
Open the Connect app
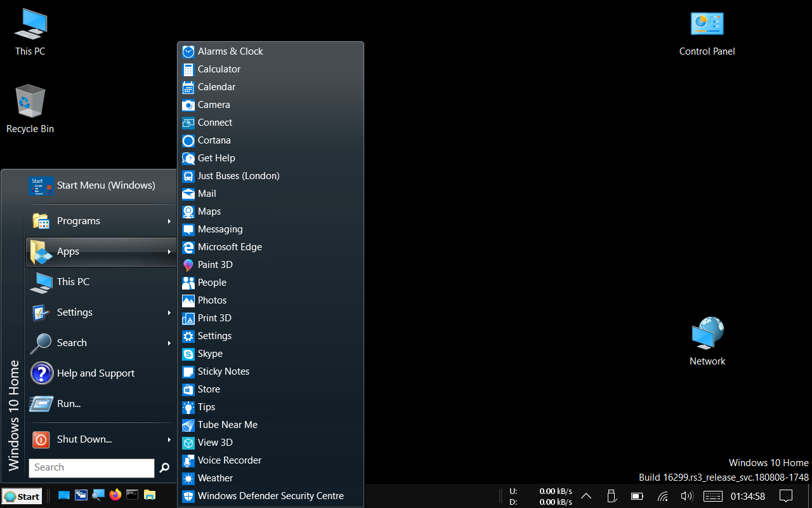point(270,123)
